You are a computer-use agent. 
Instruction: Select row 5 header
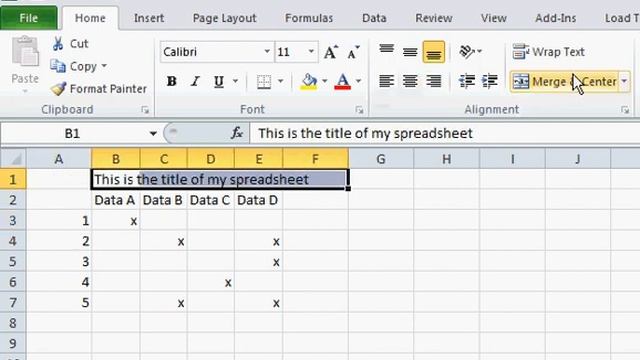click(13, 261)
